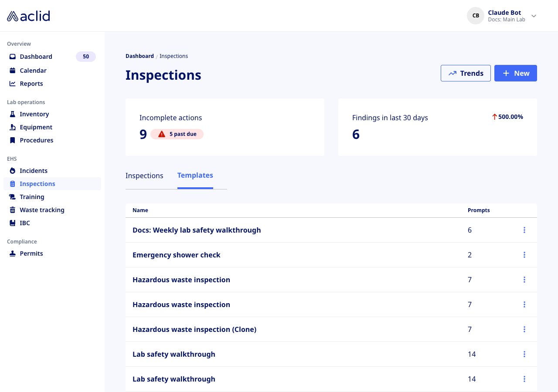Click the aclid logo
The image size is (558, 392).
point(28,16)
